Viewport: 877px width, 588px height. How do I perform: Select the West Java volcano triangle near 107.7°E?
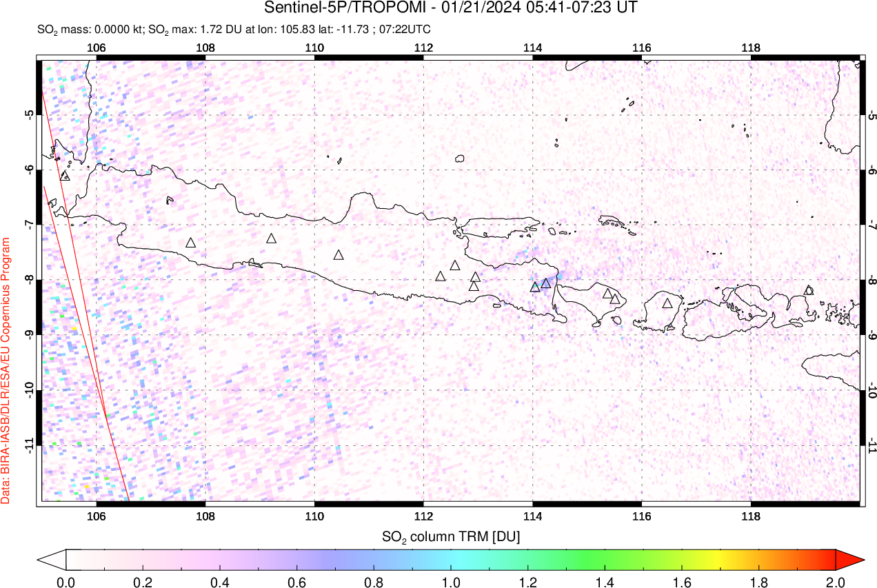[191, 243]
